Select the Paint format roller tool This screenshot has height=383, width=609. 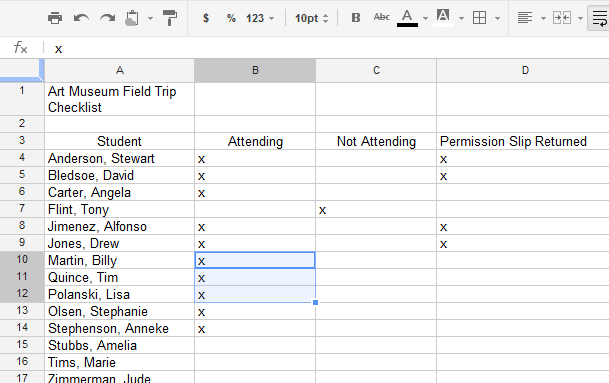click(x=170, y=18)
